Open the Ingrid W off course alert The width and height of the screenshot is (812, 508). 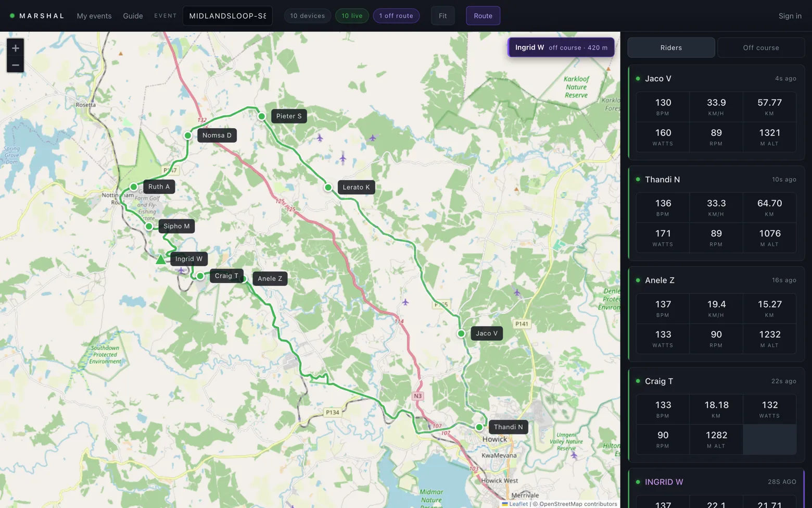coord(561,47)
